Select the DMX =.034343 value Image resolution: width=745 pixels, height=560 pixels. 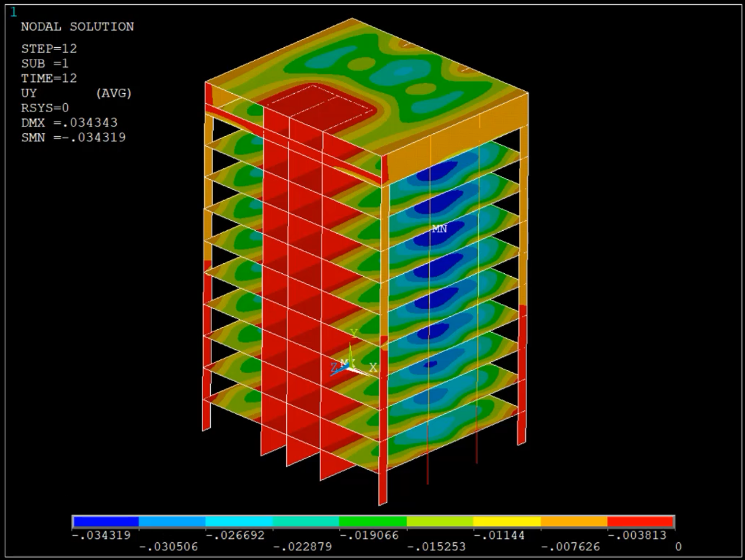point(70,123)
